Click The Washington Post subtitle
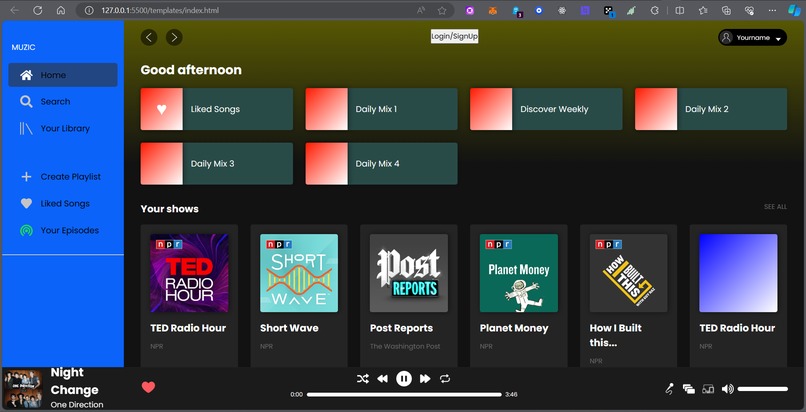This screenshot has height=412, width=806. pyautogui.click(x=405, y=346)
